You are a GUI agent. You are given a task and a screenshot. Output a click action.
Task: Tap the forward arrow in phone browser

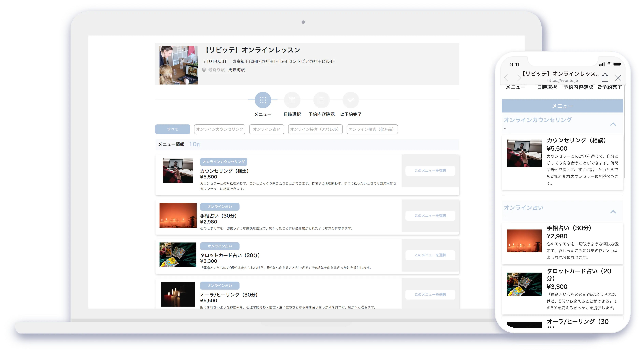point(519,78)
